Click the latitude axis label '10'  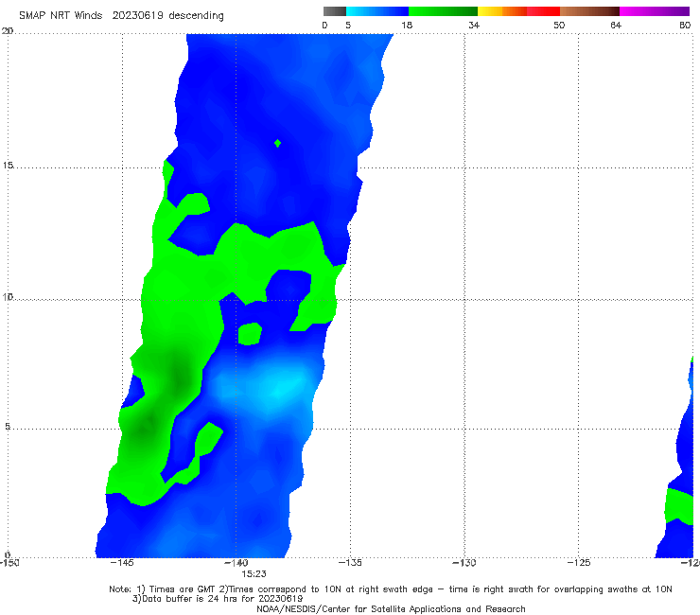pos(8,297)
